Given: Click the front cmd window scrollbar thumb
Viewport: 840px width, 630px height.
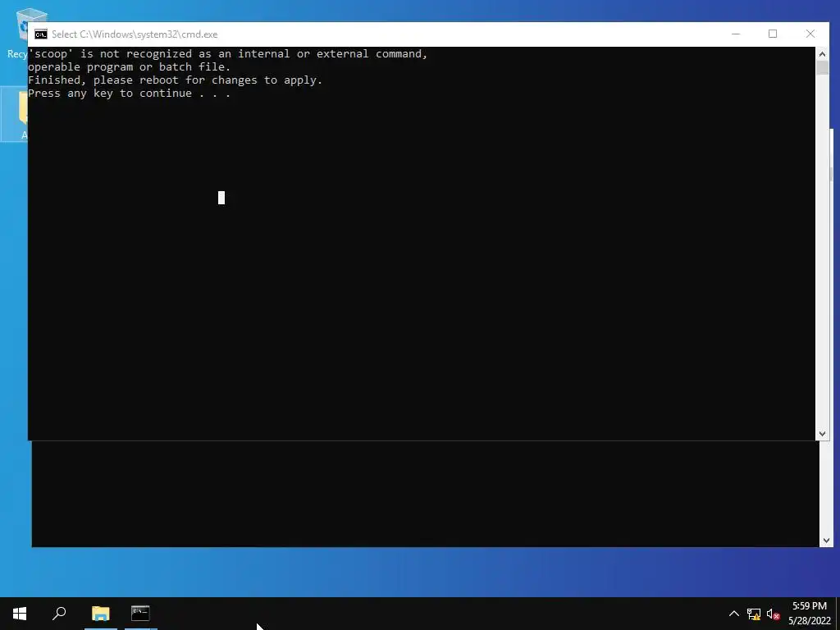Looking at the screenshot, I should pyautogui.click(x=822, y=67).
